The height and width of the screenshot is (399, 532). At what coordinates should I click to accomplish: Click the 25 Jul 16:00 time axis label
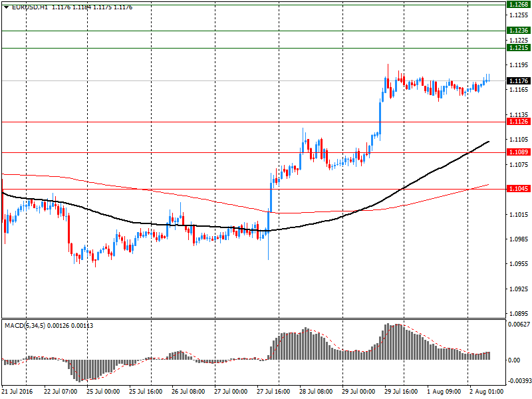point(146,392)
